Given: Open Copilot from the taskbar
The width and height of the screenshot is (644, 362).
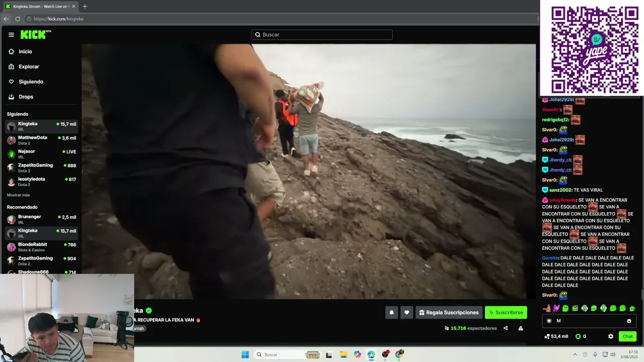Looking at the screenshot, I should point(357,354).
